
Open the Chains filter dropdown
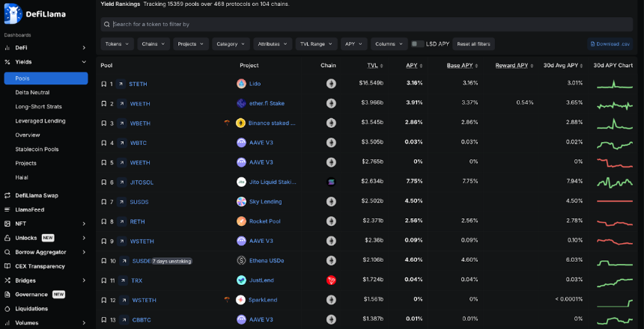[x=154, y=44]
